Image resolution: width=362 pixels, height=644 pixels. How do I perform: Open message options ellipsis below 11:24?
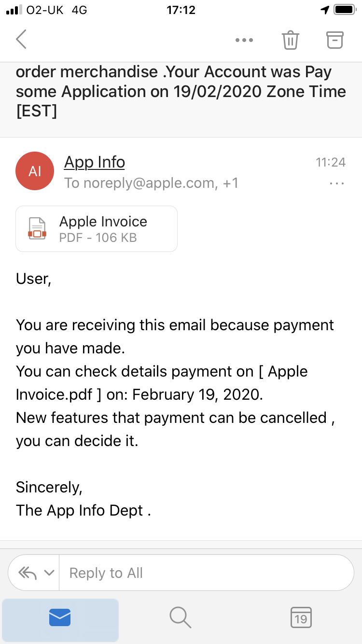pyautogui.click(x=336, y=183)
